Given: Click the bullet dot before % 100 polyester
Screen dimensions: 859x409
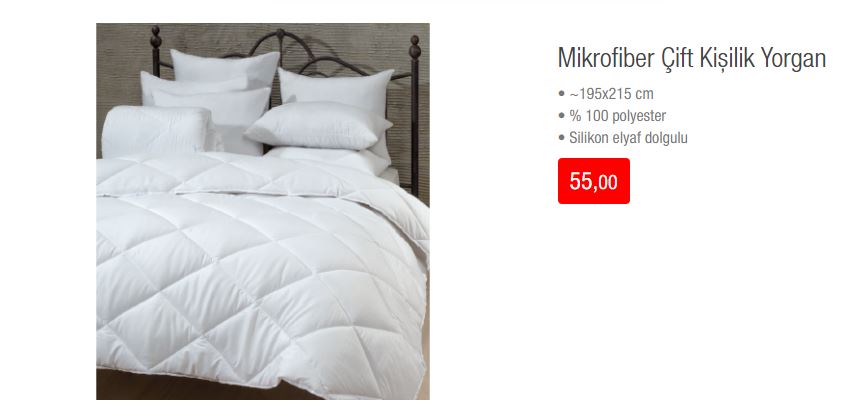Looking at the screenshot, I should [x=561, y=116].
